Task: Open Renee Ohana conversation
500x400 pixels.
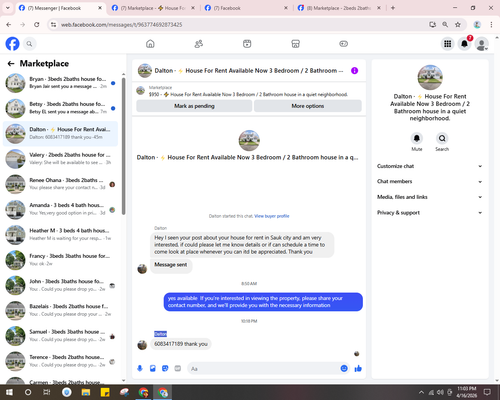Action: (x=61, y=184)
